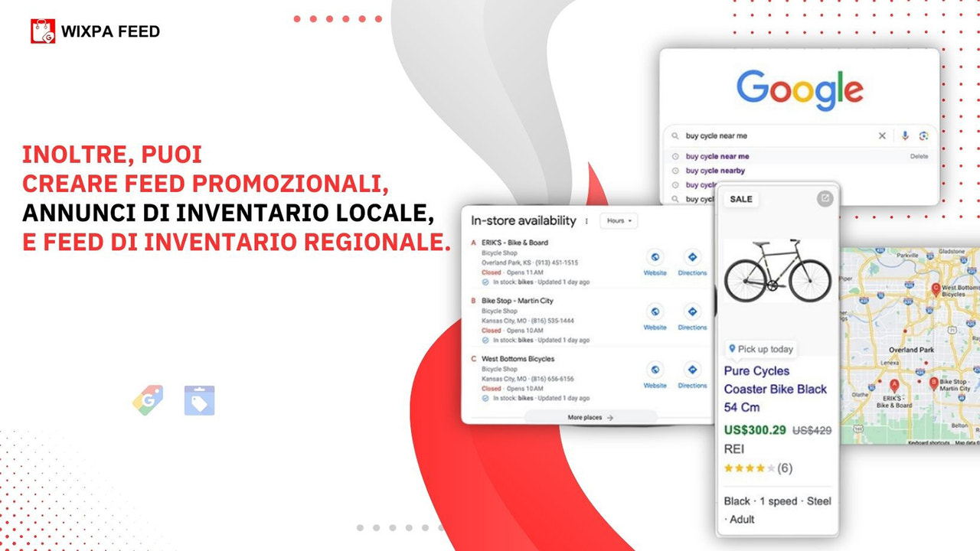Click the "Black · 1 speed · Steel" attributes text

click(777, 501)
